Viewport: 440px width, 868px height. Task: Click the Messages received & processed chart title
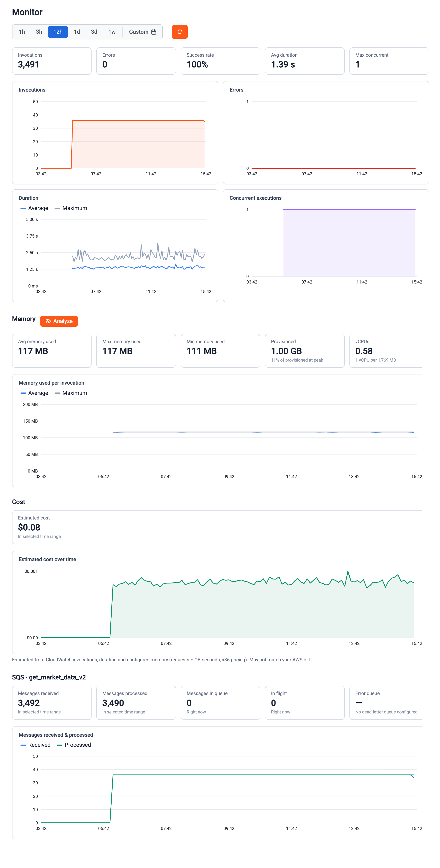click(56, 735)
